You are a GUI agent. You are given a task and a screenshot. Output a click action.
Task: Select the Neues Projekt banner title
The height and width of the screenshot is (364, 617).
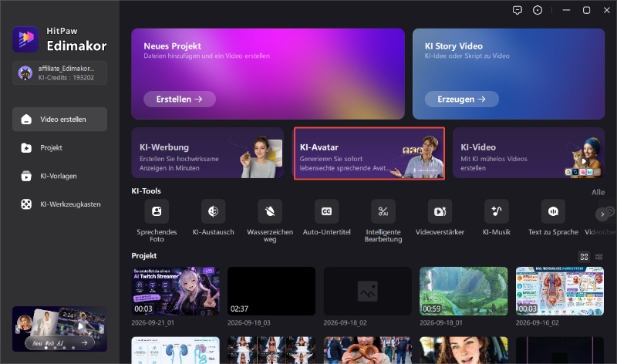172,46
